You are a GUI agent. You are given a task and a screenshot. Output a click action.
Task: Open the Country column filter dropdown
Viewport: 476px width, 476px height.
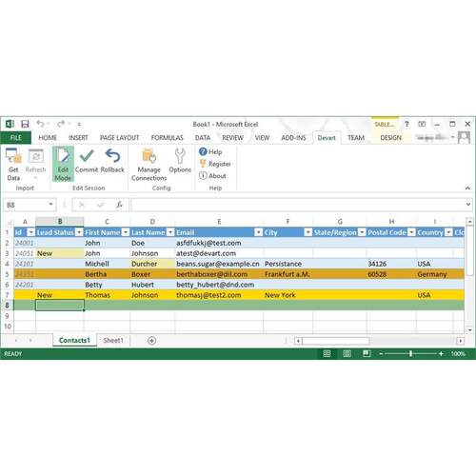click(448, 232)
